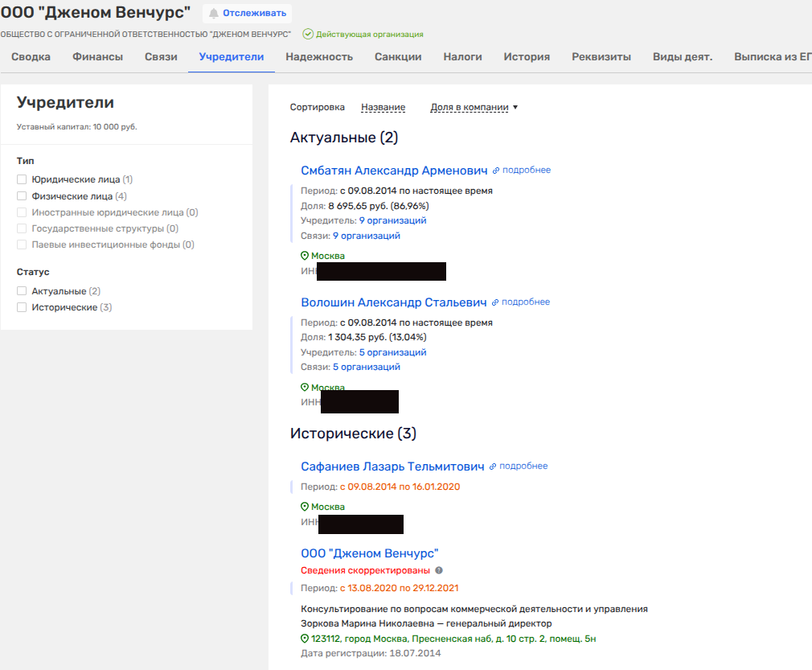Viewport: 812px width, 670px height.
Task: Click link icon next to Волошин Александр Стальевич
Action: (495, 302)
